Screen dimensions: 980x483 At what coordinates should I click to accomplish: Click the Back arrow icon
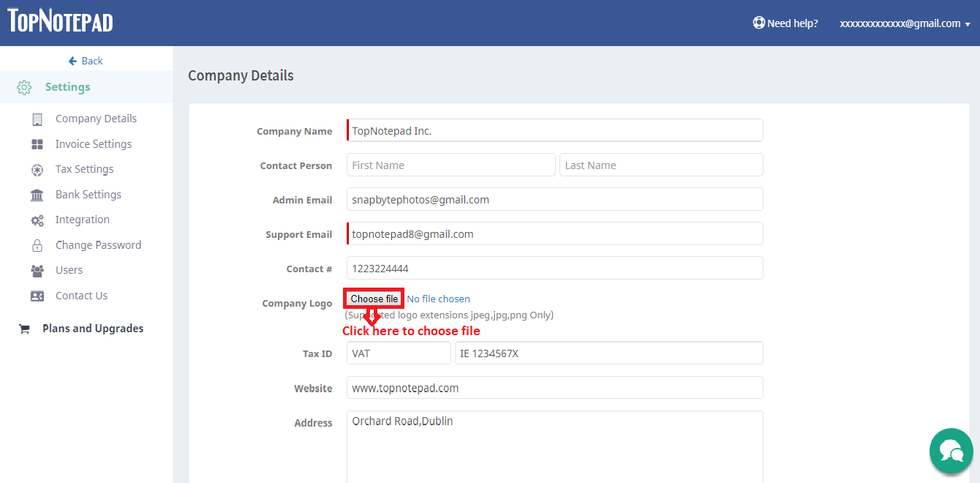[x=72, y=61]
